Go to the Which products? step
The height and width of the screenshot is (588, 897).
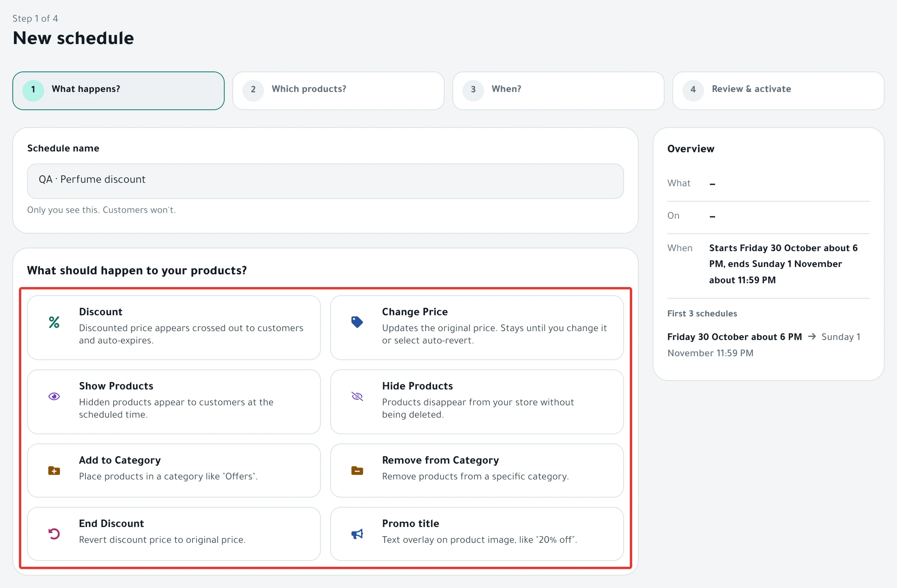[x=338, y=91]
